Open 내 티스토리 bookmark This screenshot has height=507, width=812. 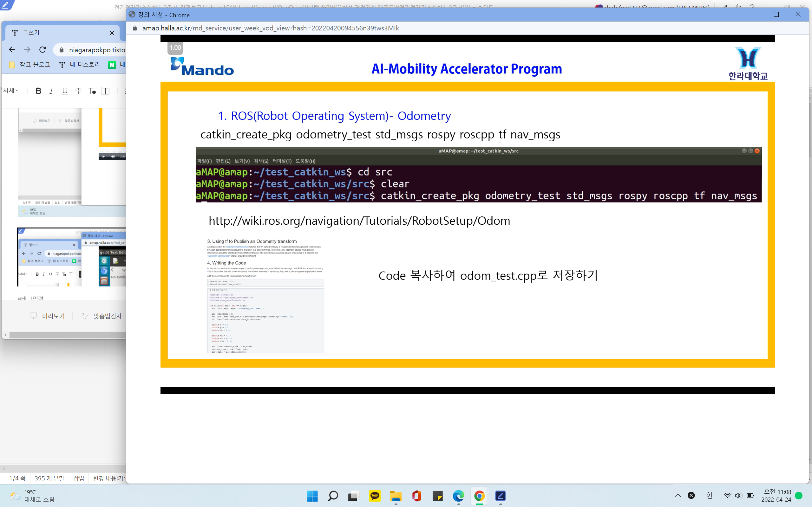(80, 65)
